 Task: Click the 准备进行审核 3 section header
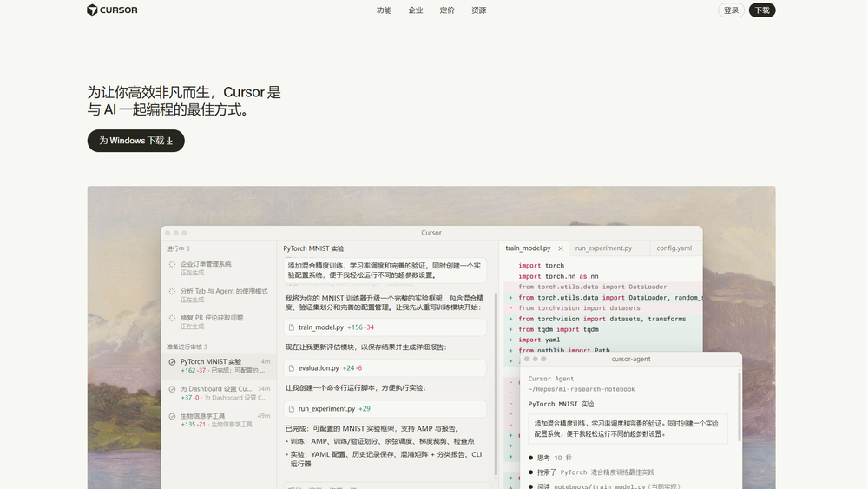pyautogui.click(x=187, y=347)
